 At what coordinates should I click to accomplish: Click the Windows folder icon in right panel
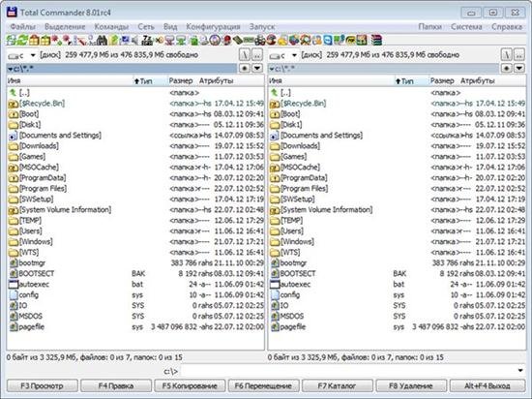275,242
